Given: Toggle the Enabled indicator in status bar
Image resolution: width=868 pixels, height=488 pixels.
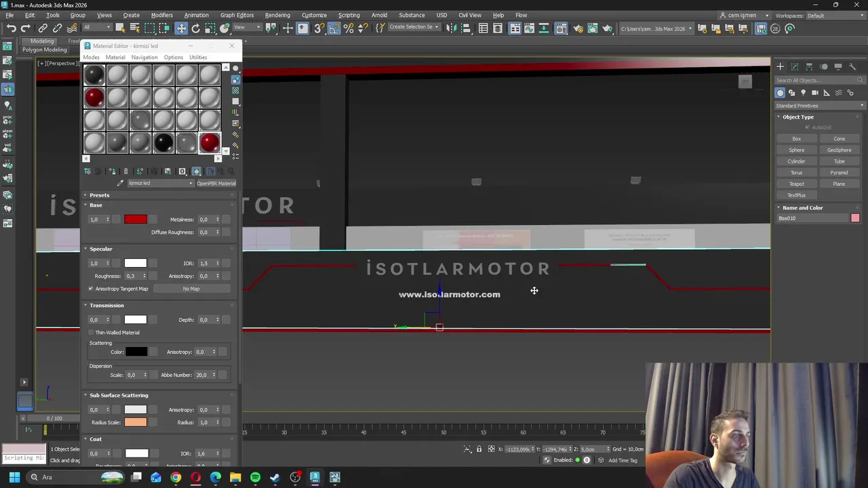Looking at the screenshot, I should (x=578, y=460).
